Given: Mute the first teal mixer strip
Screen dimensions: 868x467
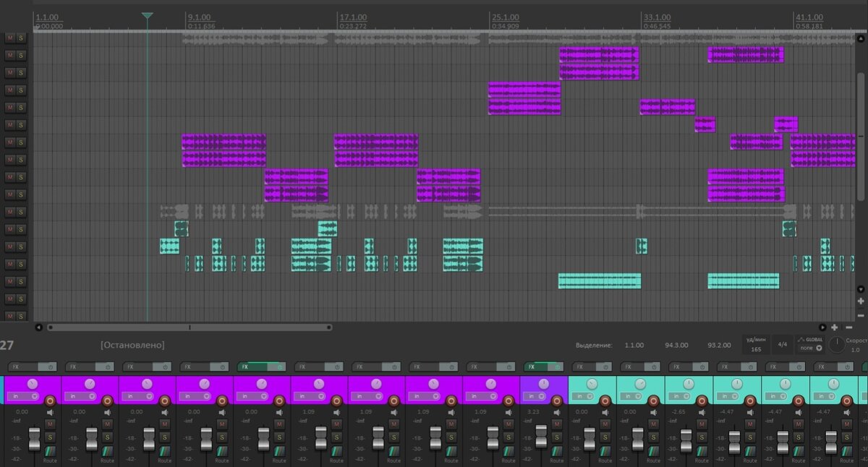Looking at the screenshot, I should (605, 424).
